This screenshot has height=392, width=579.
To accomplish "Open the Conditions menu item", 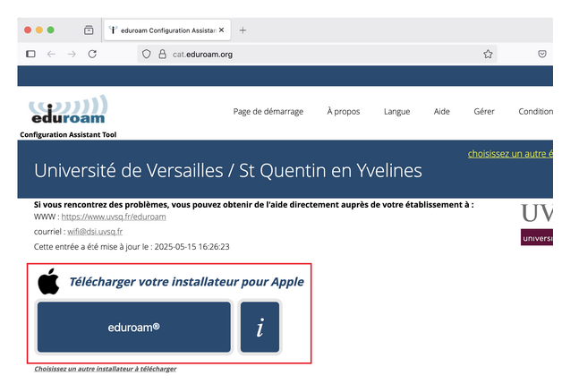I will (x=535, y=111).
